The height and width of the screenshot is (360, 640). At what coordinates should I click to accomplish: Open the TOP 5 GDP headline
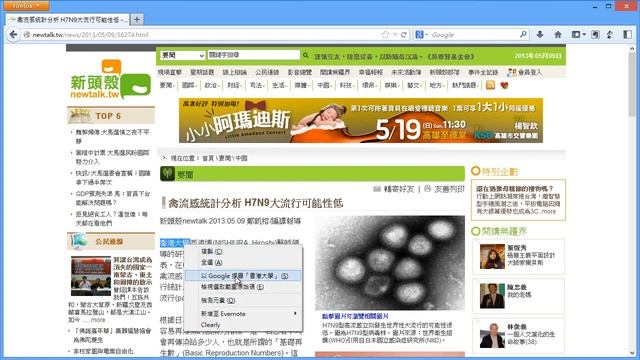(113, 198)
